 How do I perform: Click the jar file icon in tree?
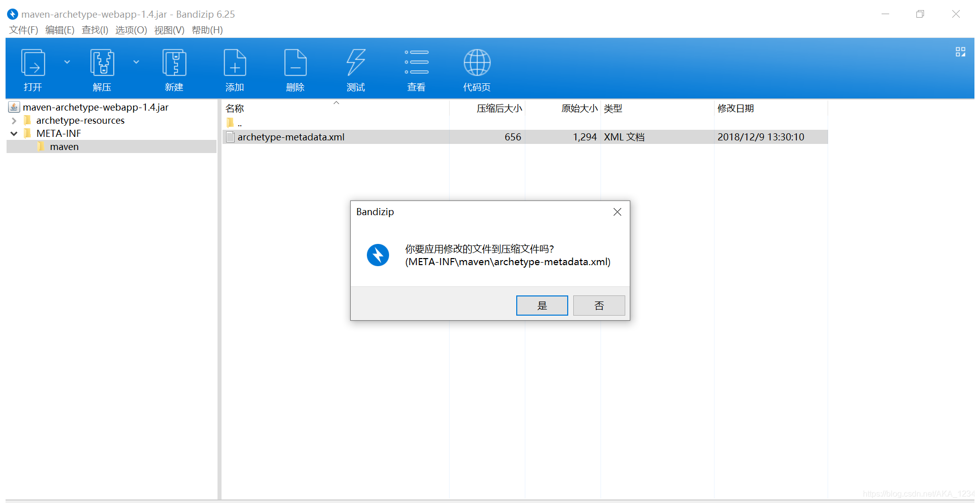(14, 107)
